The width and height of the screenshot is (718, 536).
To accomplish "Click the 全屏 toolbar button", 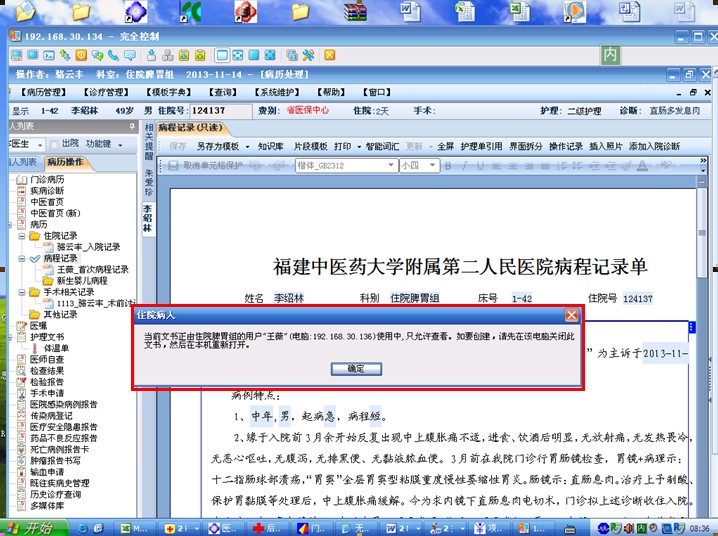I will [446, 146].
